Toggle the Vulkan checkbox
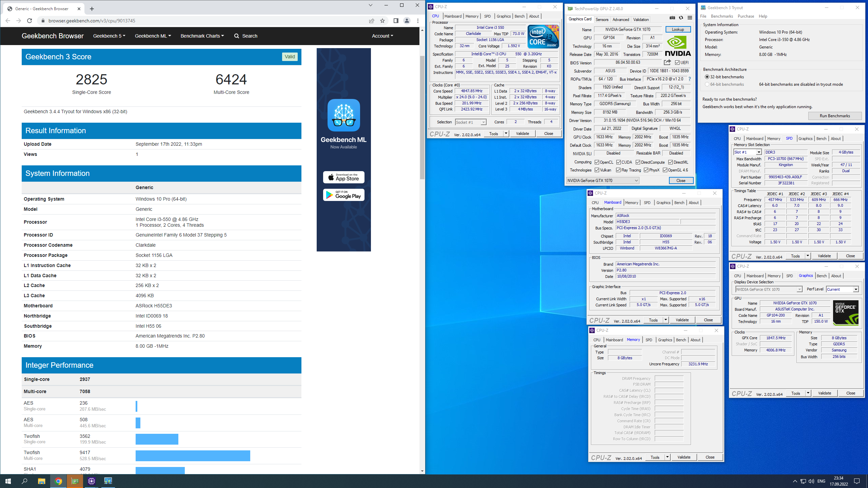 [x=597, y=170]
